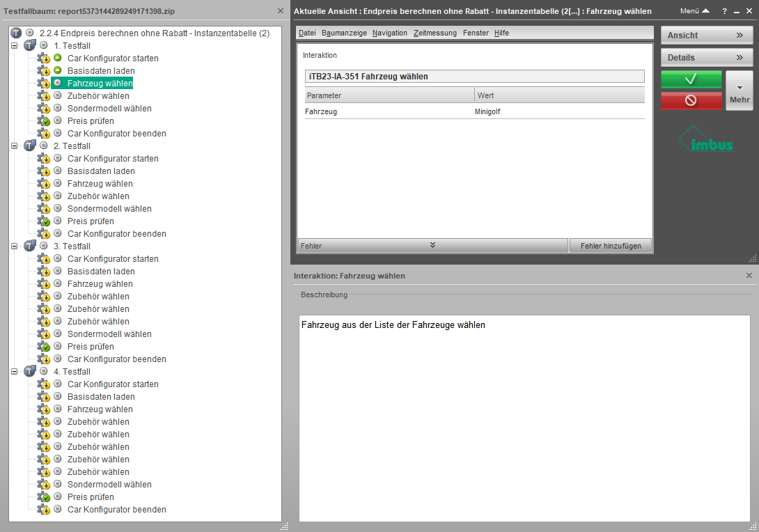Image resolution: width=759 pixels, height=532 pixels.
Task: Click the gear icon beside Preis prüfen in 1. Testfall
Action: (43, 121)
